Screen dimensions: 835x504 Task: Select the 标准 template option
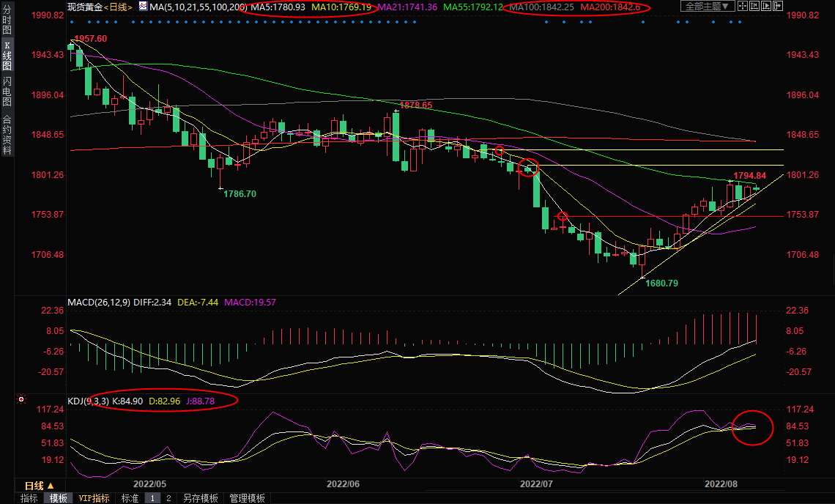point(130,498)
